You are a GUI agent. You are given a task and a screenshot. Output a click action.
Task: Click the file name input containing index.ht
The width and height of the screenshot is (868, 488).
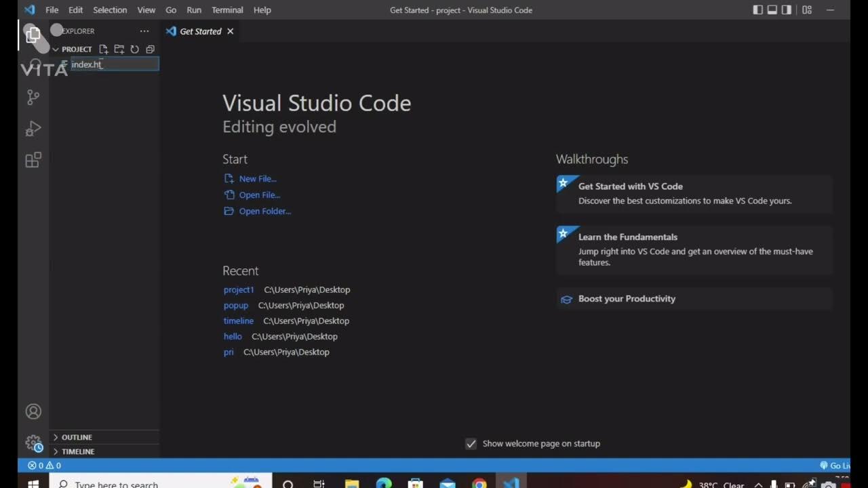point(115,64)
